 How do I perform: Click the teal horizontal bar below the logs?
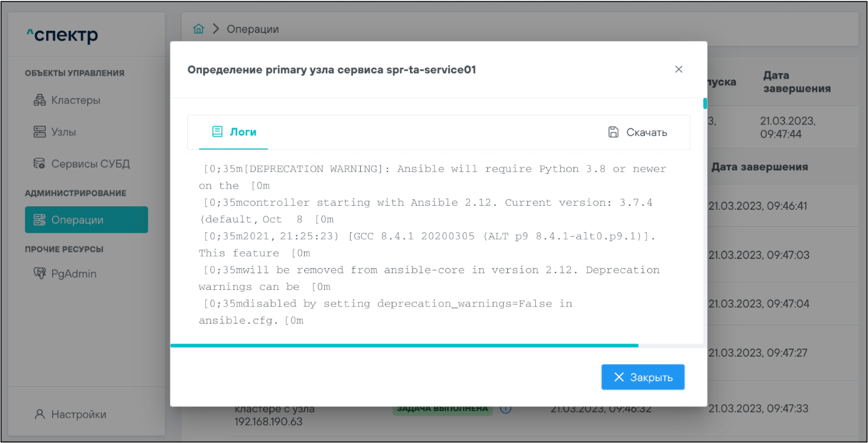pyautogui.click(x=404, y=345)
